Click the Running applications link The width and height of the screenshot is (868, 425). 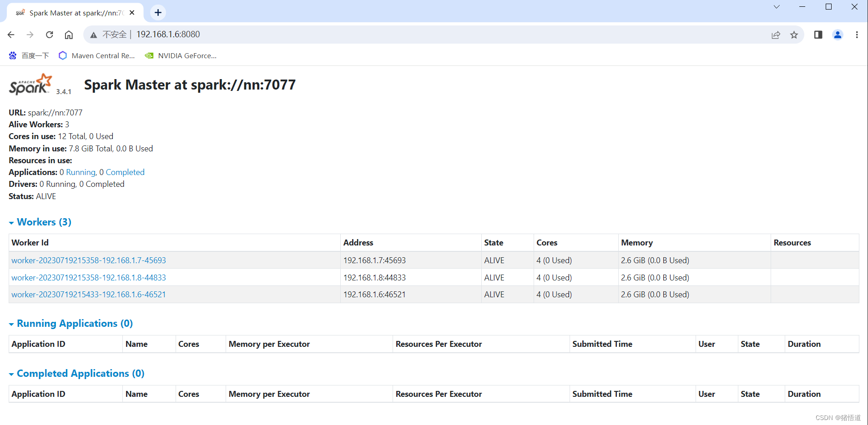point(81,172)
